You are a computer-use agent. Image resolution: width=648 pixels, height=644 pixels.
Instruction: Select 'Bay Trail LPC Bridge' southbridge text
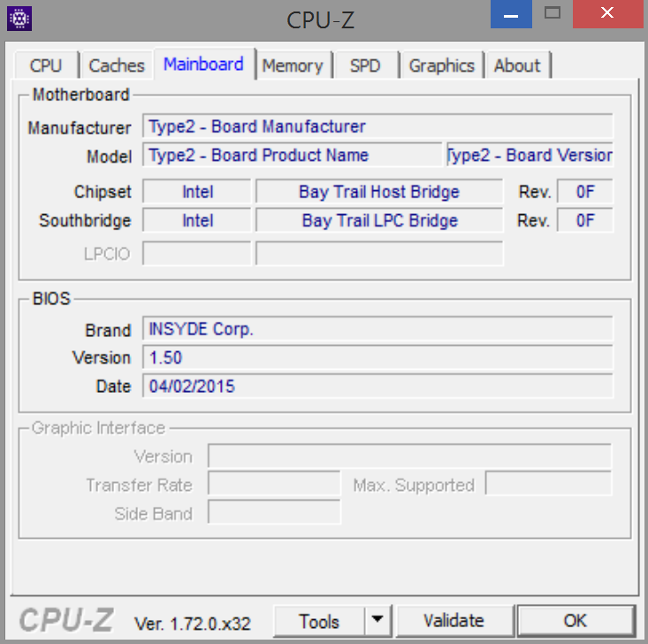coord(380,220)
